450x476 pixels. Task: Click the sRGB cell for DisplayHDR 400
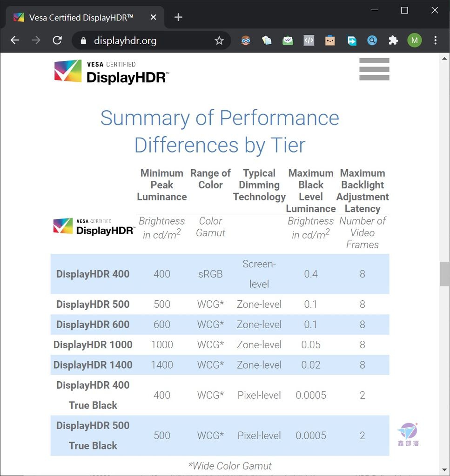click(x=210, y=274)
